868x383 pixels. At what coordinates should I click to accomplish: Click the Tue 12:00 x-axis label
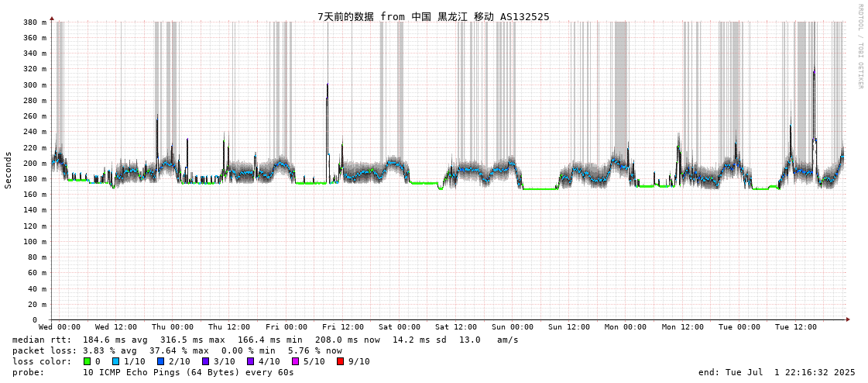797,327
